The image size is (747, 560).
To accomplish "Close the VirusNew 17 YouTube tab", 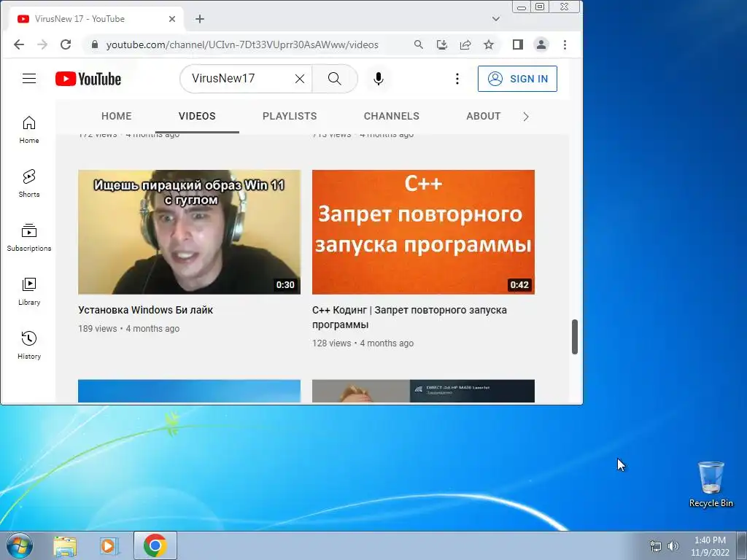I will click(x=172, y=19).
